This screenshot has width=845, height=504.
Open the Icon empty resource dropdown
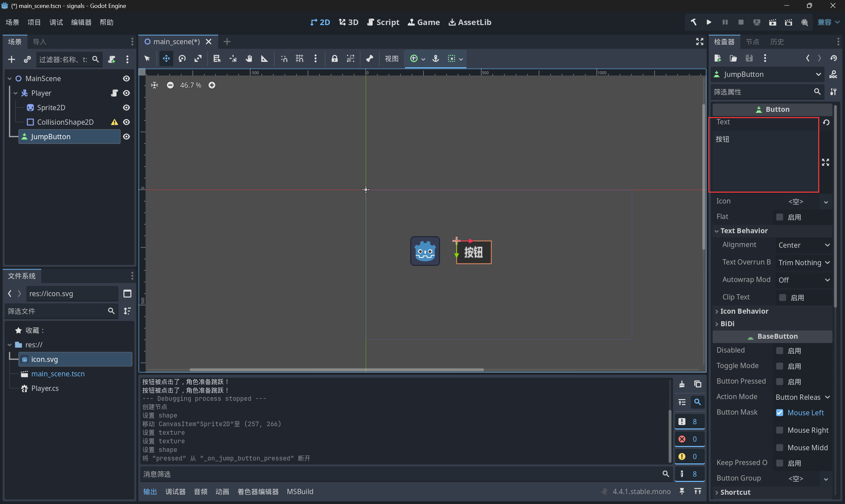[x=826, y=202]
